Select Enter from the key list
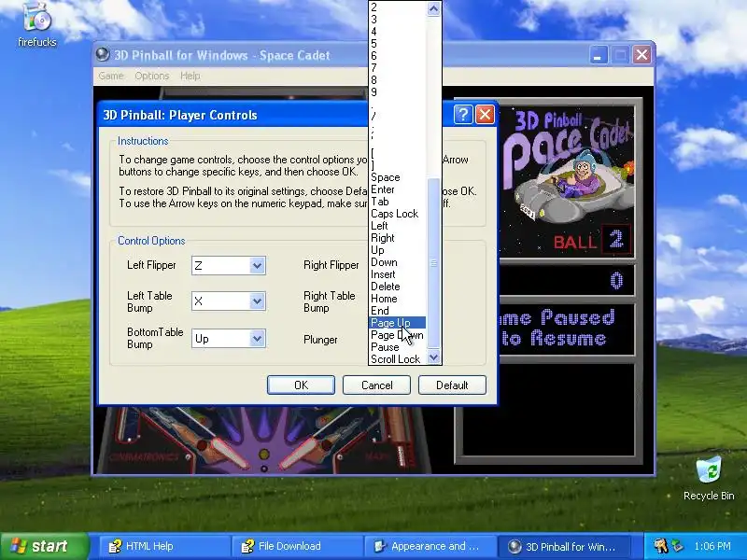The width and height of the screenshot is (747, 560). 398,189
